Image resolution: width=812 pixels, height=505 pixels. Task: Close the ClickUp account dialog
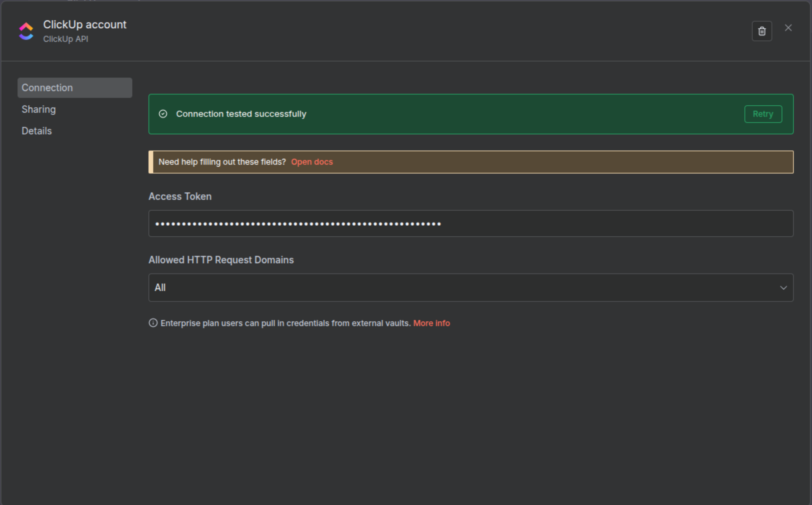pos(788,28)
